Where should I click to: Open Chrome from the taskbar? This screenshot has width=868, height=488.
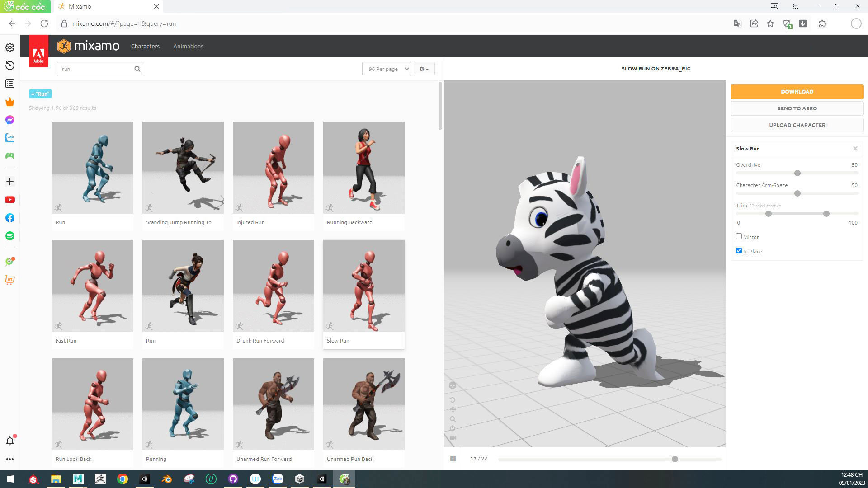(123, 479)
